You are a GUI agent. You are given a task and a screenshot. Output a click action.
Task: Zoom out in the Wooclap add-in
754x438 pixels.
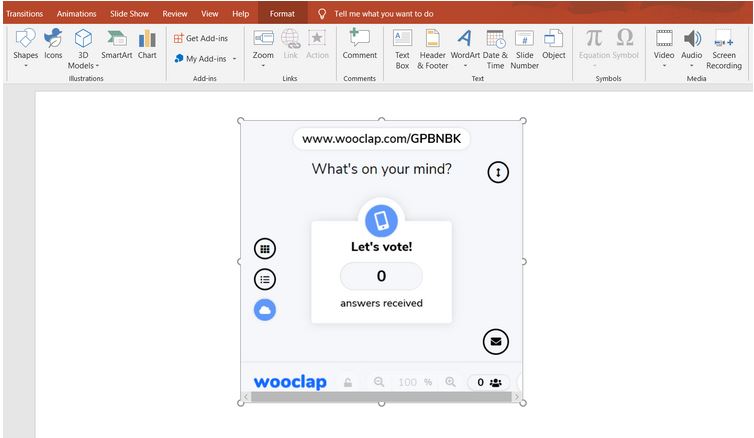coord(379,382)
